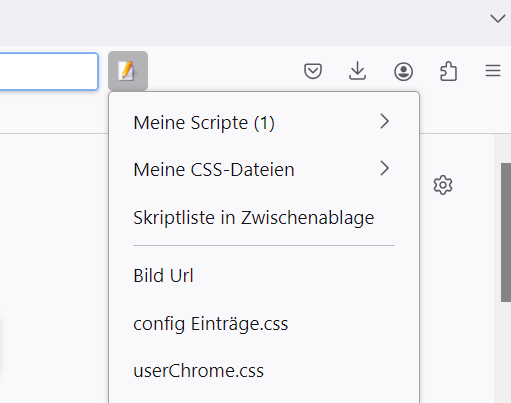The width and height of the screenshot is (511, 403).
Task: Click the pencil script manager toolbar icon
Action: 128,71
